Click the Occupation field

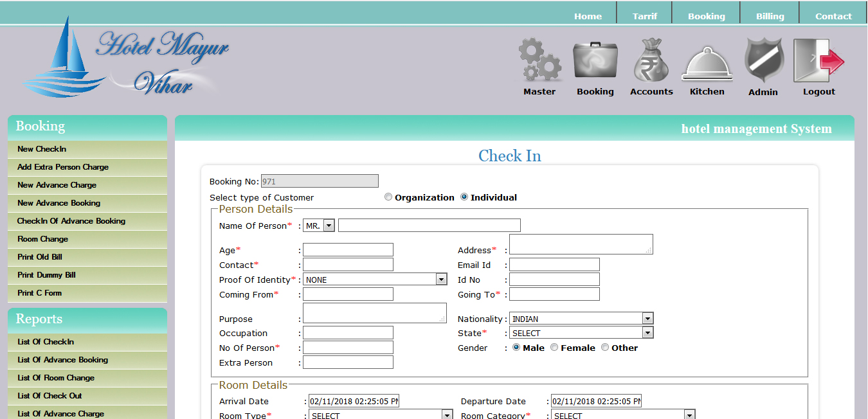click(348, 333)
